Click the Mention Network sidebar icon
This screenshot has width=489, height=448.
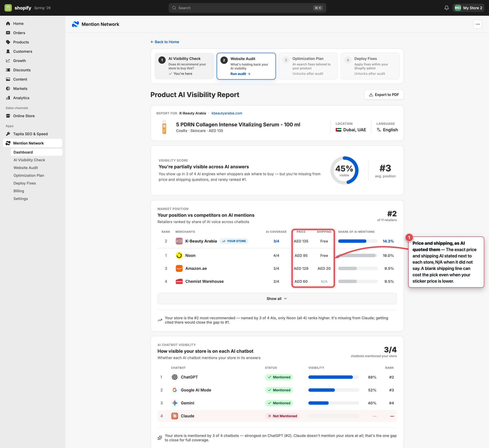coord(8,143)
